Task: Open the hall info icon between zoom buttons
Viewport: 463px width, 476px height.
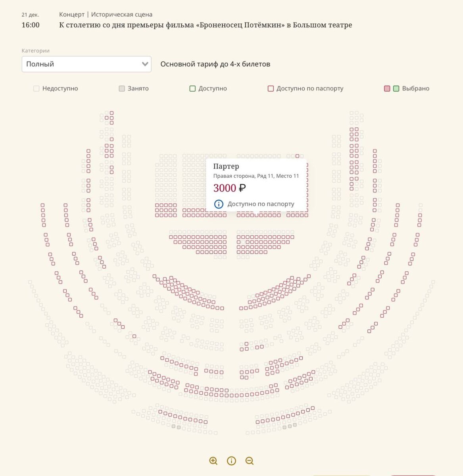Action: pyautogui.click(x=231, y=461)
